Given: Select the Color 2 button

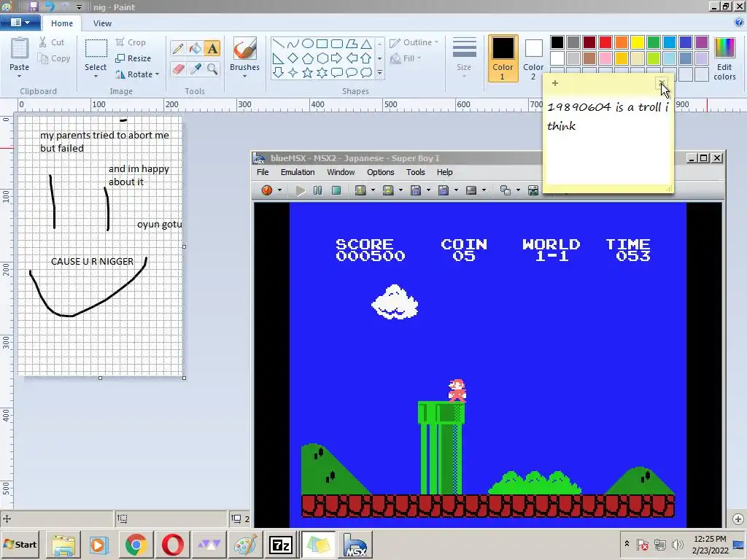Looking at the screenshot, I should tap(533, 58).
